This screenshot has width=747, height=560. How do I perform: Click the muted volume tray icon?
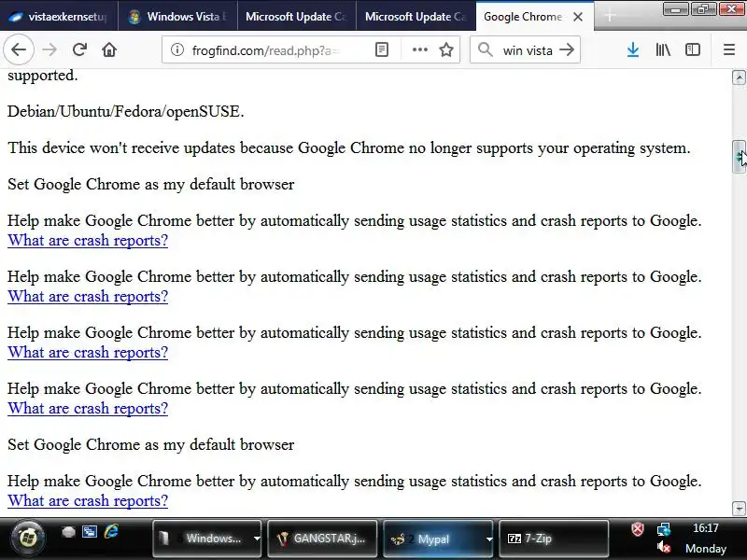point(664,548)
